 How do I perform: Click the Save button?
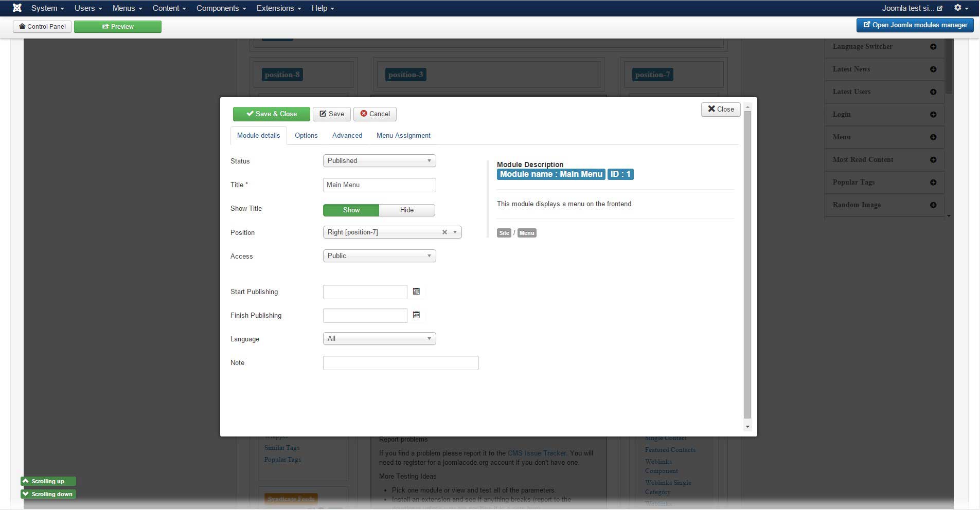pyautogui.click(x=332, y=114)
